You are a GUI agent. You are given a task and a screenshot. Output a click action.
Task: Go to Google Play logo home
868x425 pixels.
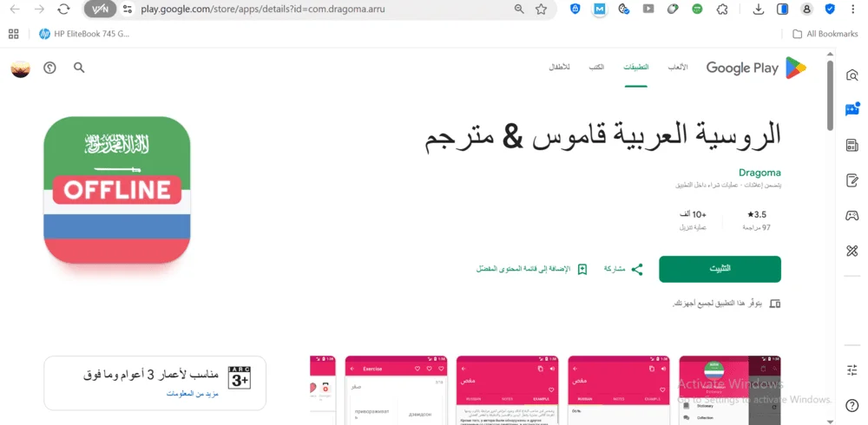756,68
